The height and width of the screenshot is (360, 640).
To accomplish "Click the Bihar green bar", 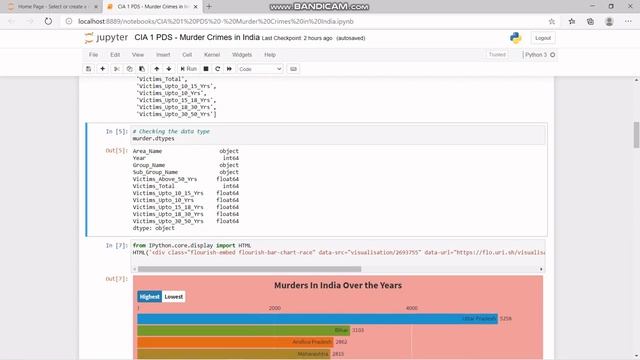I will [244, 330].
